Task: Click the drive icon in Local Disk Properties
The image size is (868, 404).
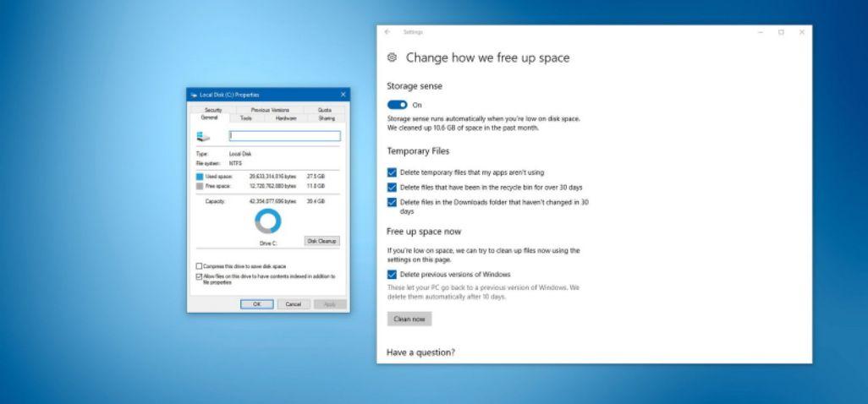Action: [203, 137]
